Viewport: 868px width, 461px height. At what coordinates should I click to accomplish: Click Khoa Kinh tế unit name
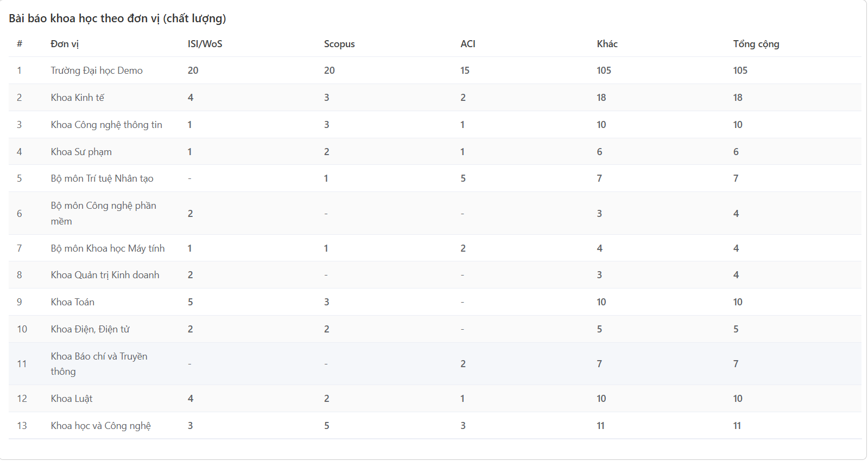(78, 98)
